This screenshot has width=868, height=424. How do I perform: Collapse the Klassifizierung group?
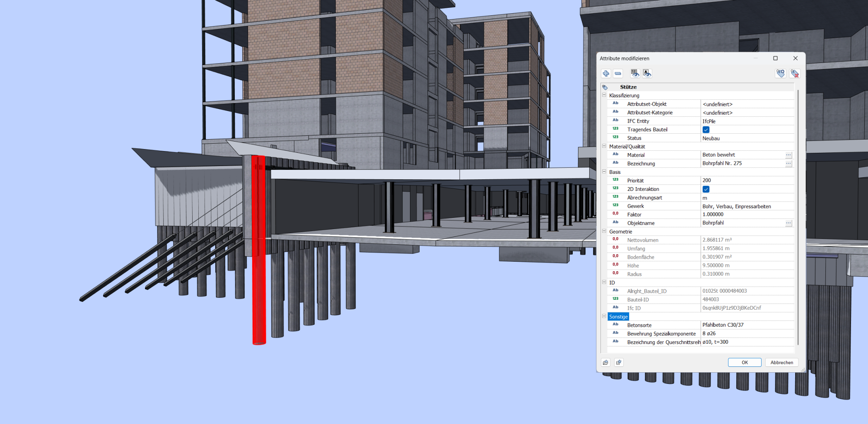(x=604, y=95)
